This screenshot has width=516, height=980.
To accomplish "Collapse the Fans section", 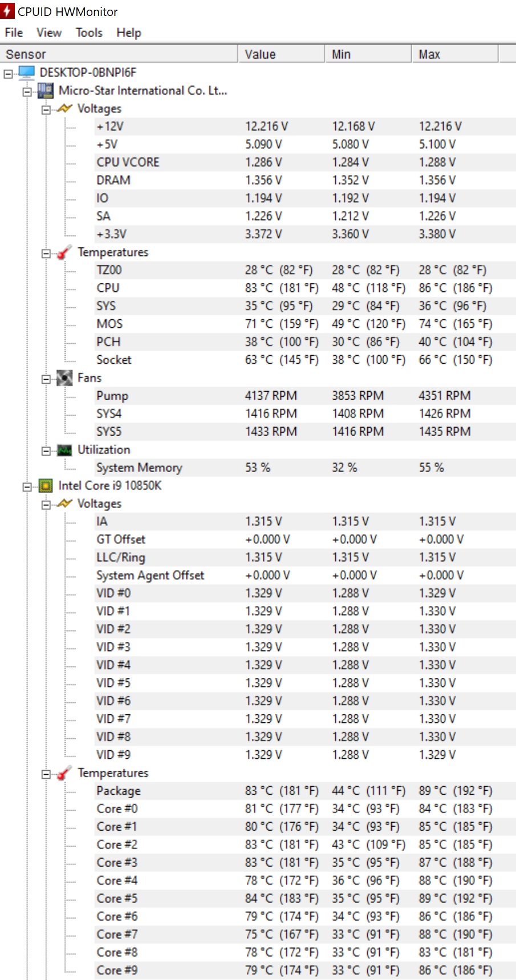I will [46, 379].
